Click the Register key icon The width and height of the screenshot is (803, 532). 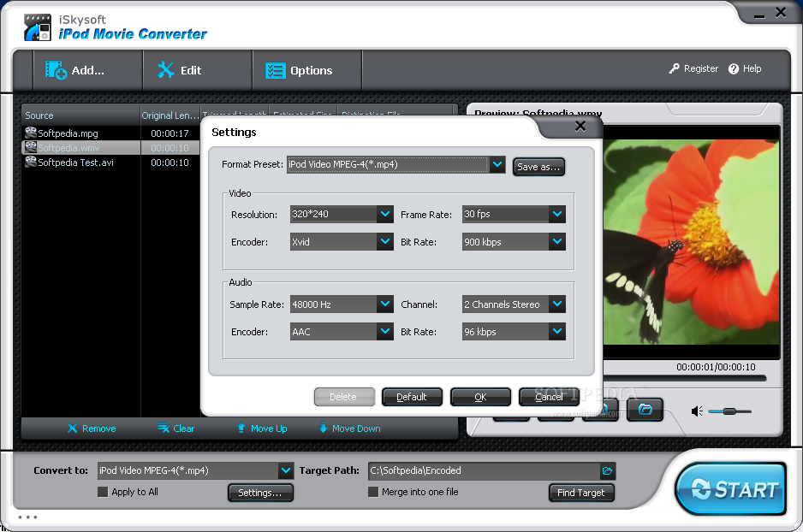tap(674, 68)
